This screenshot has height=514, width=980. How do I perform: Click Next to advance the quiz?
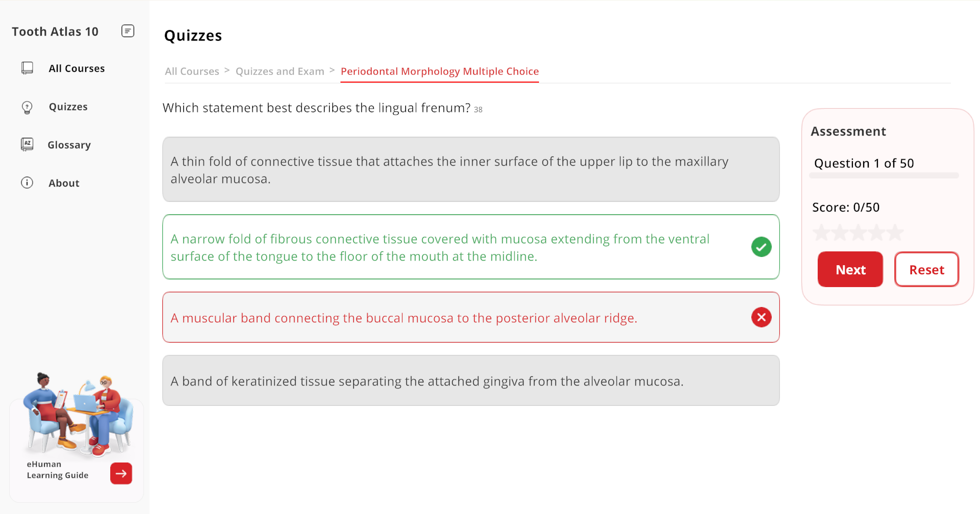(850, 269)
